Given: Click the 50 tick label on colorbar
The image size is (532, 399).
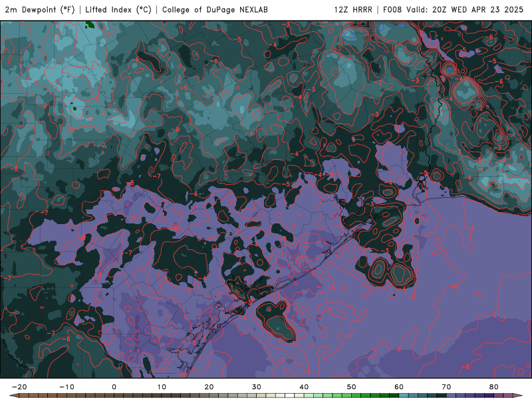Looking at the screenshot, I should (x=352, y=387).
